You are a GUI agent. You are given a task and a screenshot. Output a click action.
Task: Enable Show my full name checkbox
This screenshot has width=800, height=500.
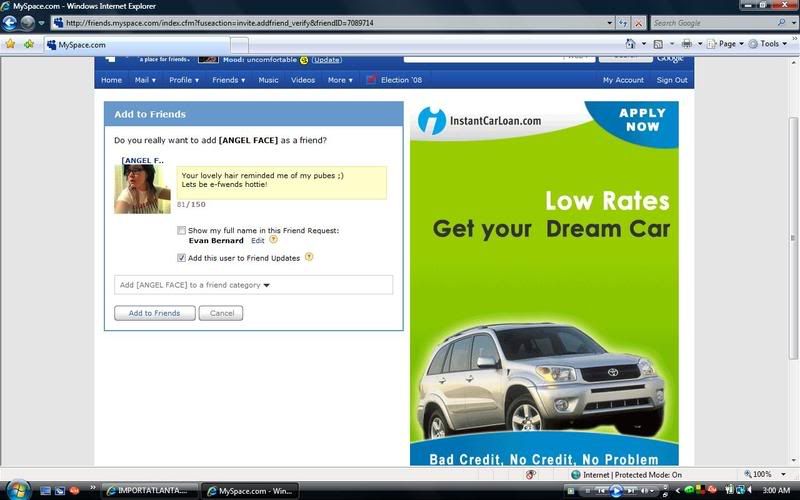(181, 230)
